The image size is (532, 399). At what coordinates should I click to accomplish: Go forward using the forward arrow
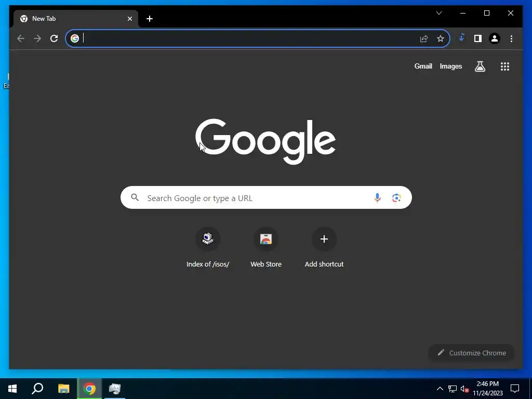point(37,38)
